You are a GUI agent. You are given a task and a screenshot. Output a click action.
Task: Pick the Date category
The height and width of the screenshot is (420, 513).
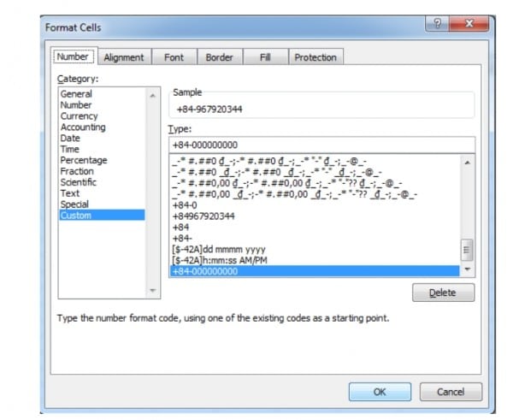point(102,138)
